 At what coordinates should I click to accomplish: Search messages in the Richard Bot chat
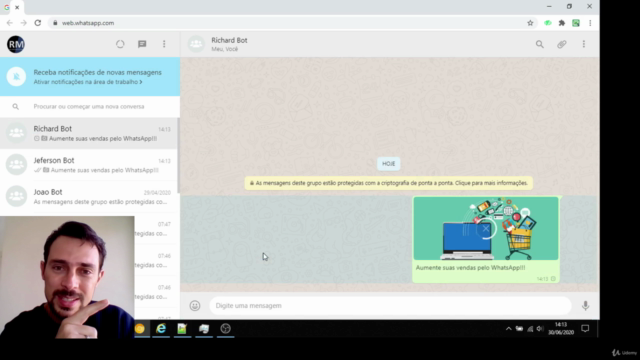coord(540,44)
